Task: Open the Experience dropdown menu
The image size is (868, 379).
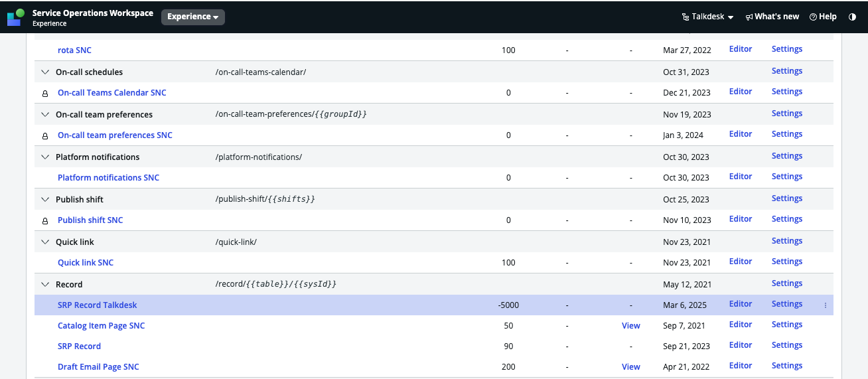Action: tap(193, 17)
